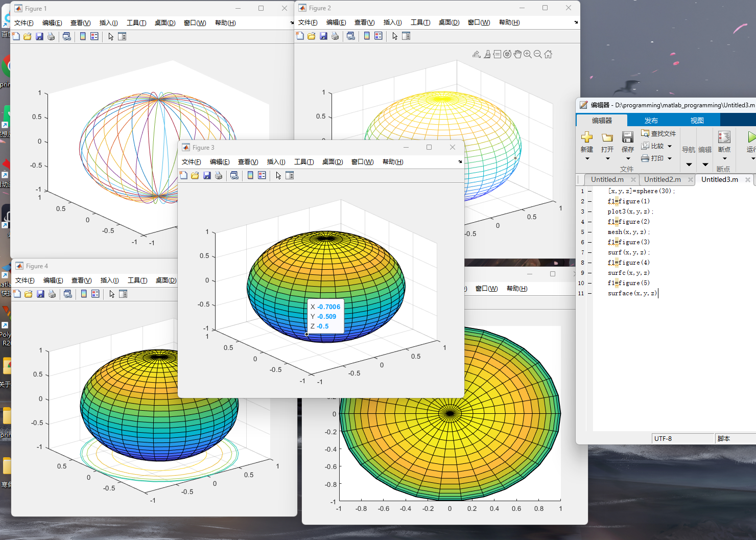Open the 打印 dropdown arrow in editor

[670, 158]
